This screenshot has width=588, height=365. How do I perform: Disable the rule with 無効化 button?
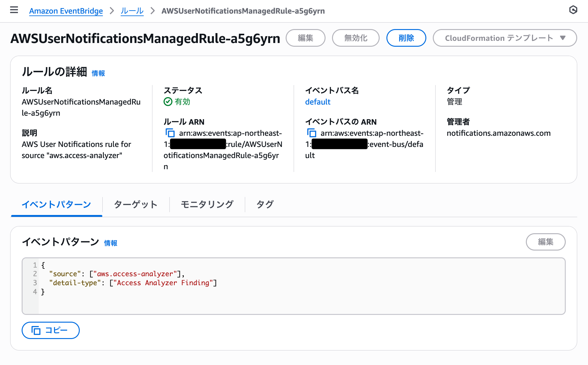click(x=356, y=38)
